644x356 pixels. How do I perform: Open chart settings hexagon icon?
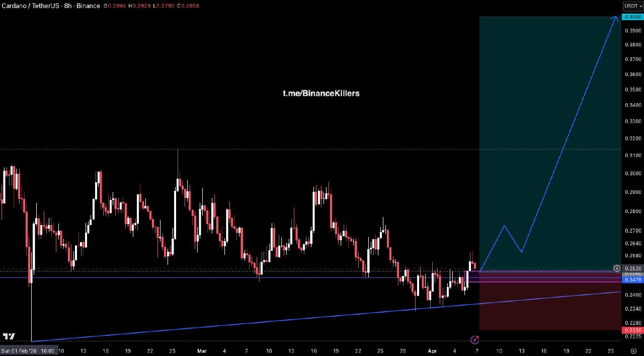pos(633,350)
